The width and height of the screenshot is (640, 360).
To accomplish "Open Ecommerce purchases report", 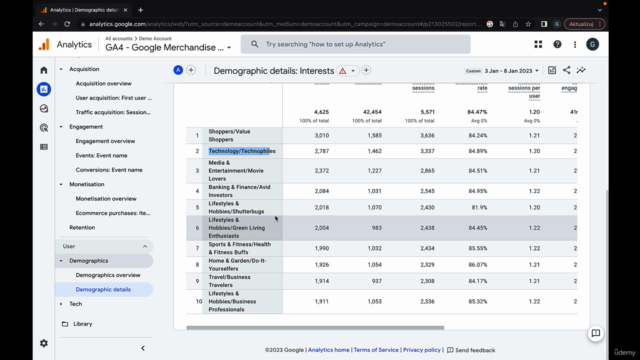I will tap(113, 213).
